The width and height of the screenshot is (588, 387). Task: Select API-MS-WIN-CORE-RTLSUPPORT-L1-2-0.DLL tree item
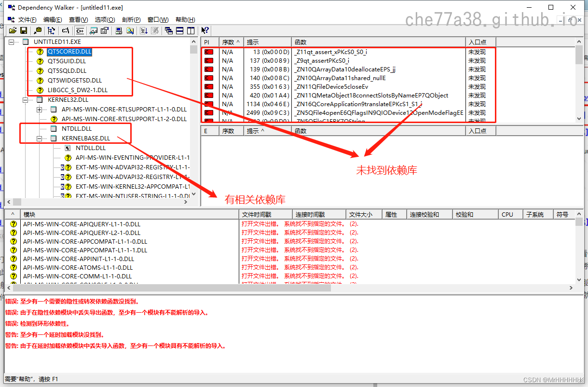pos(124,119)
